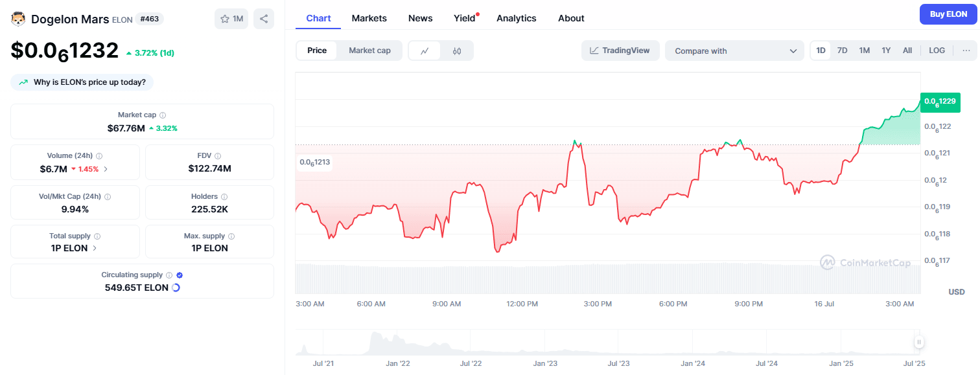The height and width of the screenshot is (375, 980).
Task: Switch to the Chart tab
Action: pyautogui.click(x=318, y=18)
